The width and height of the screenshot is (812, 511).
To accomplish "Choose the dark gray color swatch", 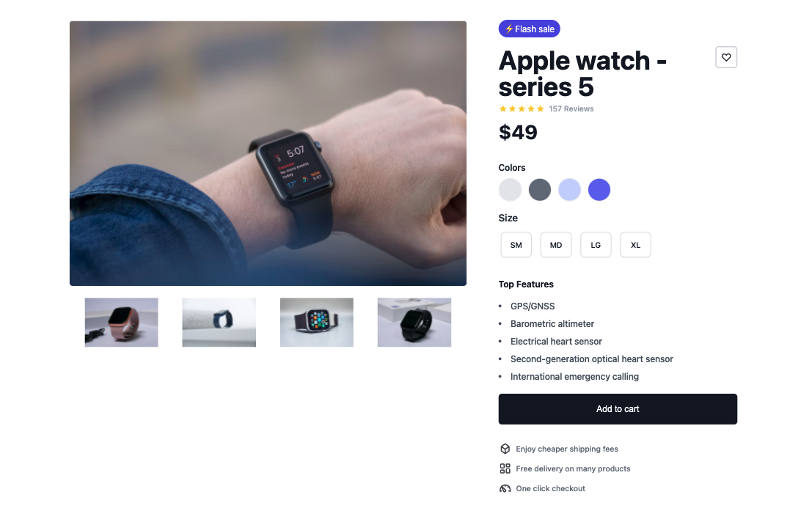I will (x=540, y=189).
